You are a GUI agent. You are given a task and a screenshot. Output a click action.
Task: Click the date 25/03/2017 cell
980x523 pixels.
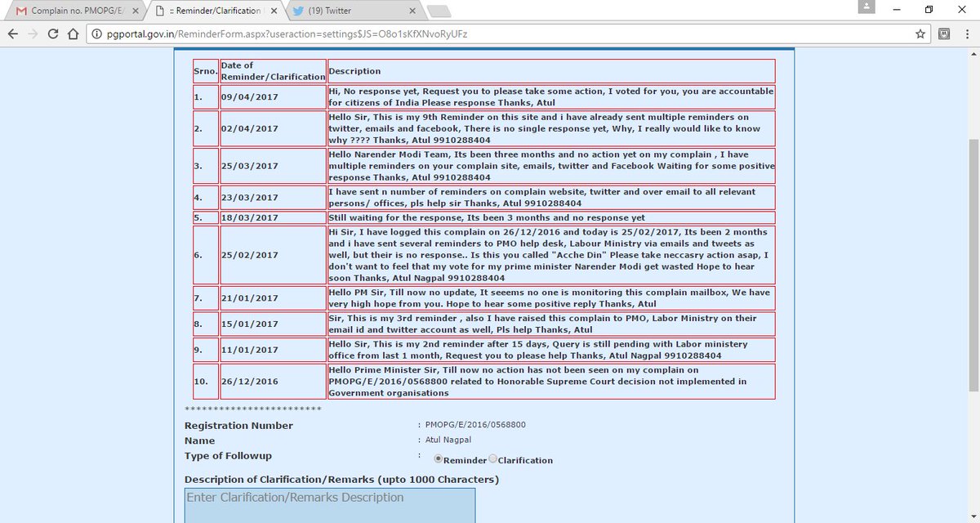(273, 166)
